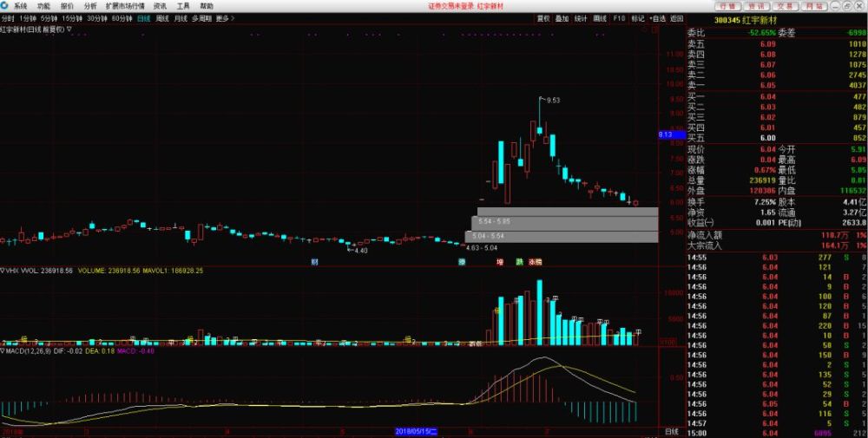Select the 15分钟 period tab
The width and height of the screenshot is (868, 438).
72,18
